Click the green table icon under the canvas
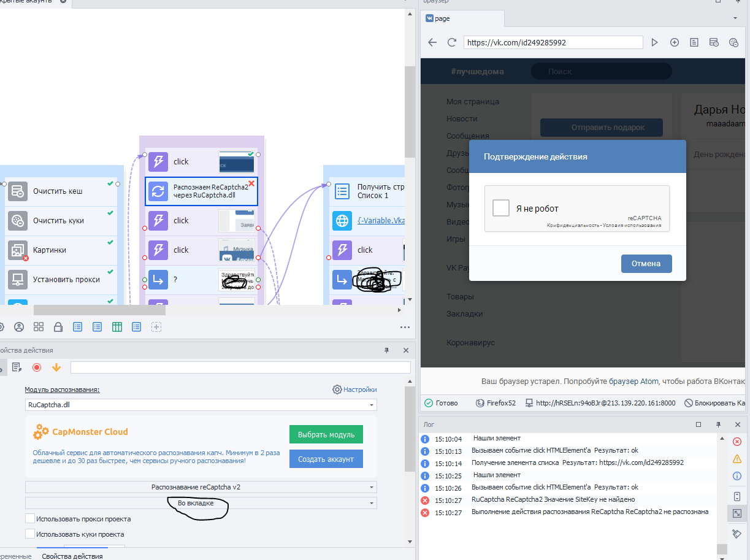The height and width of the screenshot is (560, 750). coord(117,327)
